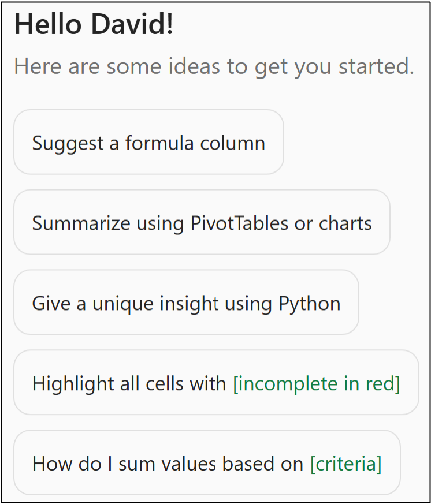Click the green [criteria] placeholder text
Image resolution: width=431 pixels, height=504 pixels.
pyautogui.click(x=346, y=463)
